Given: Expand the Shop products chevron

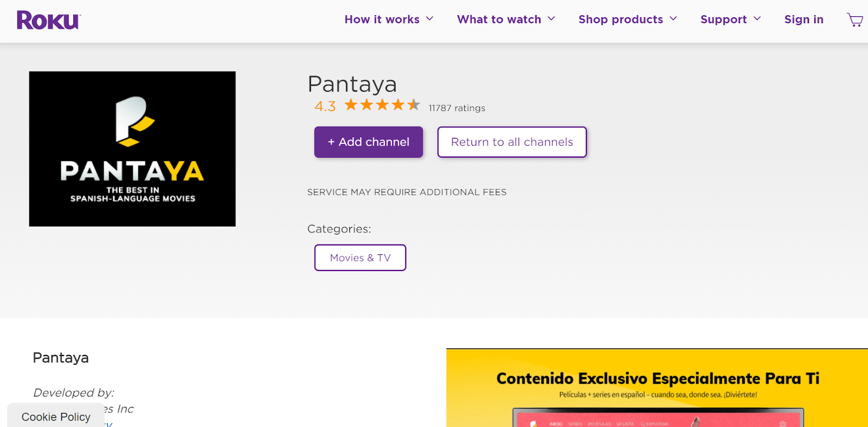Looking at the screenshot, I should [x=673, y=19].
